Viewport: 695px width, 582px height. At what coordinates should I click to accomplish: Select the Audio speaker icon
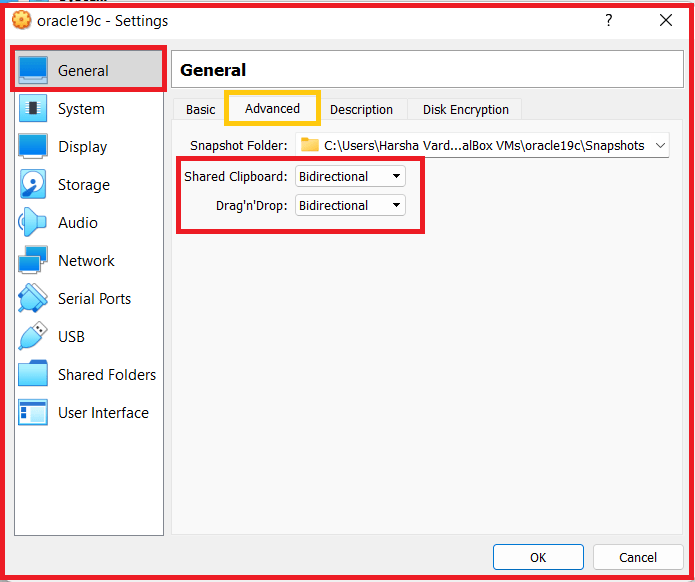pyautogui.click(x=32, y=222)
